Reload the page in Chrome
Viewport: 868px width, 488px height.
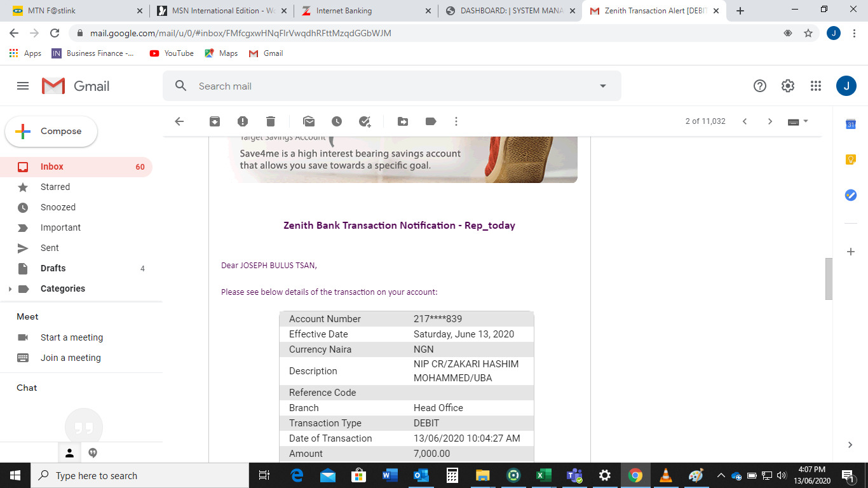[55, 33]
